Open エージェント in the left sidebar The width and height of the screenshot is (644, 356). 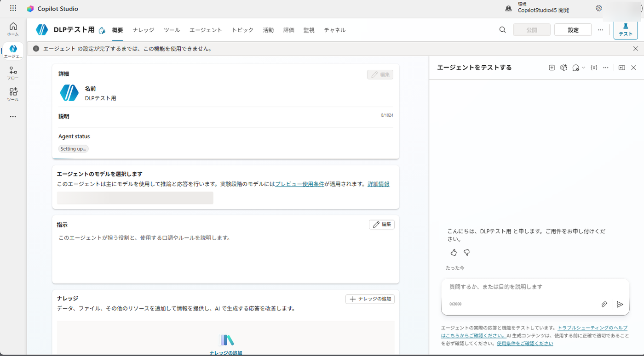13,51
